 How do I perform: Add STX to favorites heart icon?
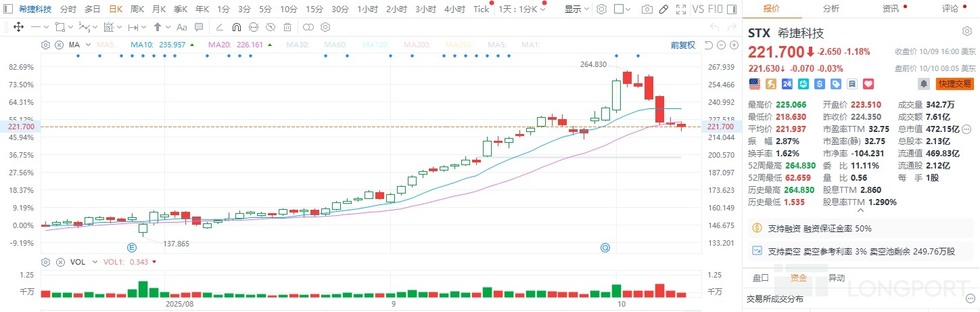tap(868, 84)
